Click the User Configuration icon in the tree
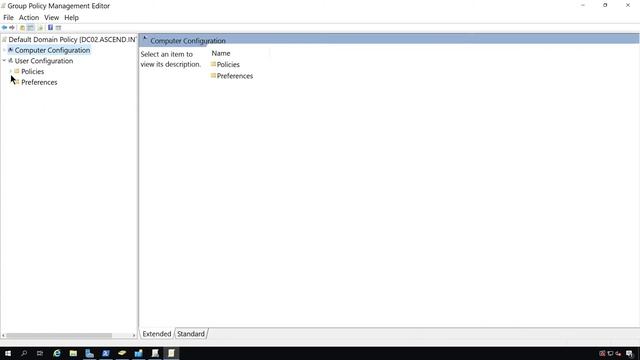The height and width of the screenshot is (360, 640). point(11,60)
